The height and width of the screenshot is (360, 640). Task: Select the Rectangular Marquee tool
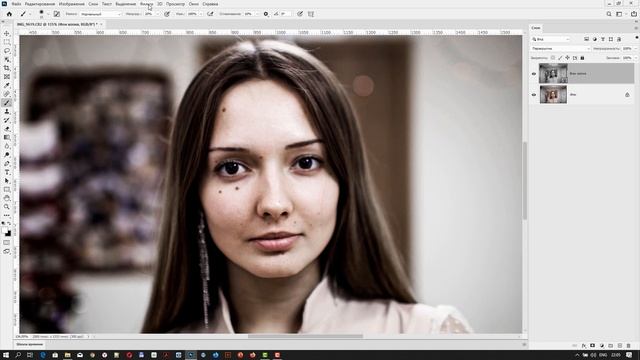point(7,42)
